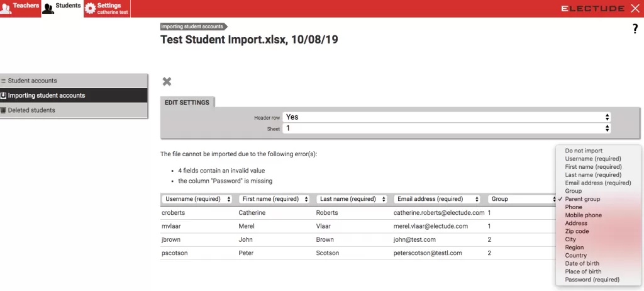Click Importing student accounts breadcrumb
The width and height of the screenshot is (644, 291).
click(x=192, y=26)
